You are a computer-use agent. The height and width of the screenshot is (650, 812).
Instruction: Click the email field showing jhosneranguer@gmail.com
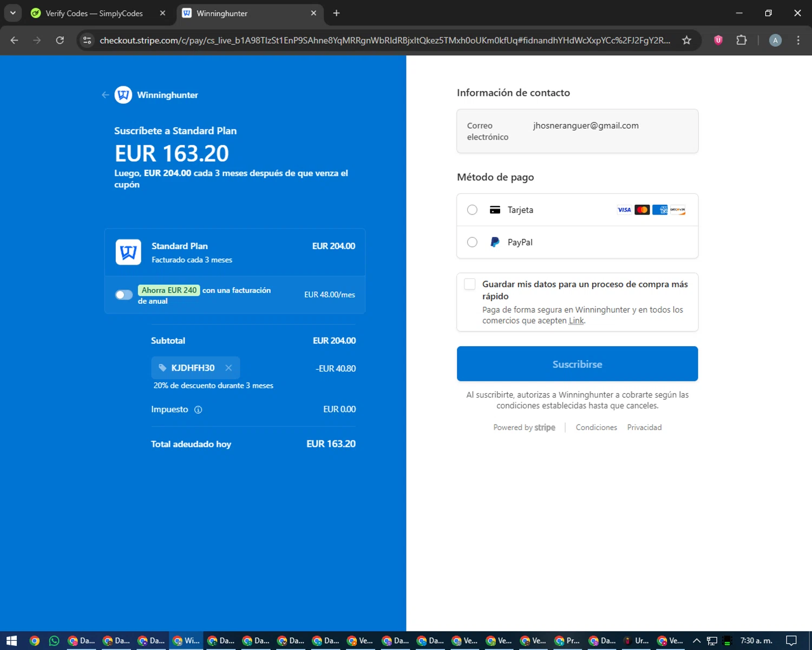(x=577, y=131)
